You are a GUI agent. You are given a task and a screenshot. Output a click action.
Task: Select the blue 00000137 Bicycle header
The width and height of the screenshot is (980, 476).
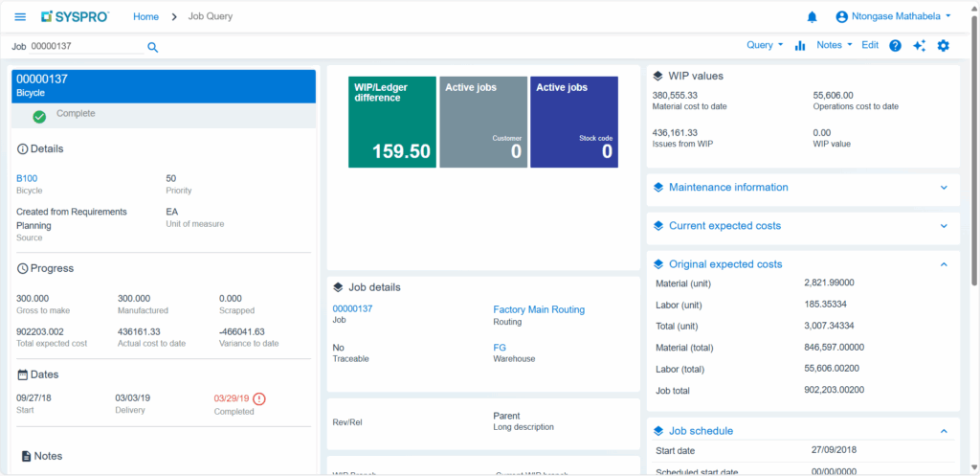coord(164,86)
